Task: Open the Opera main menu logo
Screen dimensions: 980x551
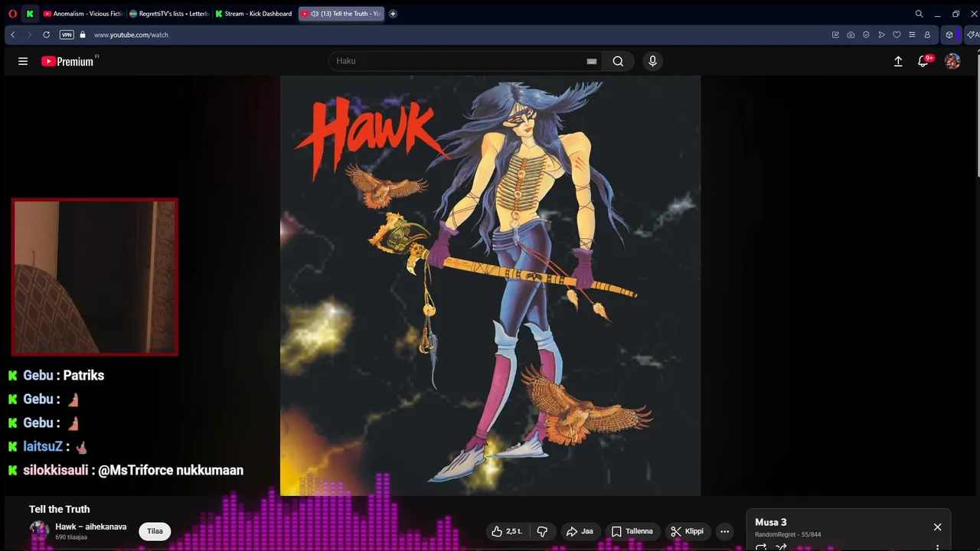Action: [12, 14]
